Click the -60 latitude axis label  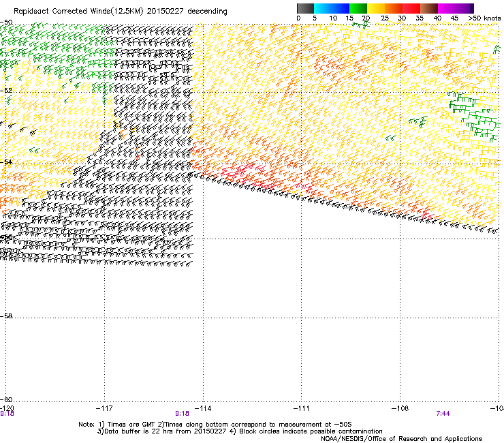6,399
